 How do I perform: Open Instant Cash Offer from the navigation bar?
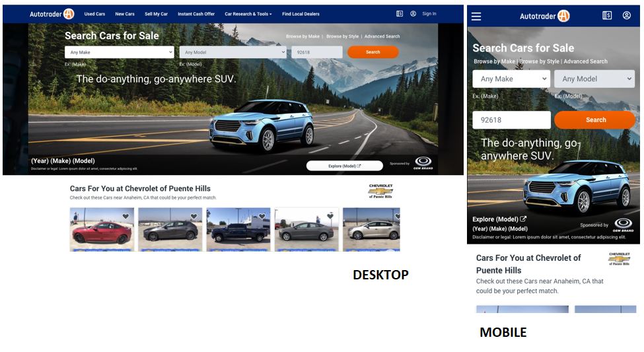196,14
